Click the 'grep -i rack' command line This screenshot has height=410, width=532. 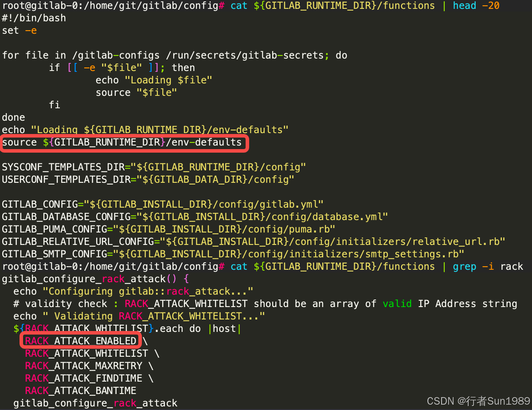(x=488, y=267)
